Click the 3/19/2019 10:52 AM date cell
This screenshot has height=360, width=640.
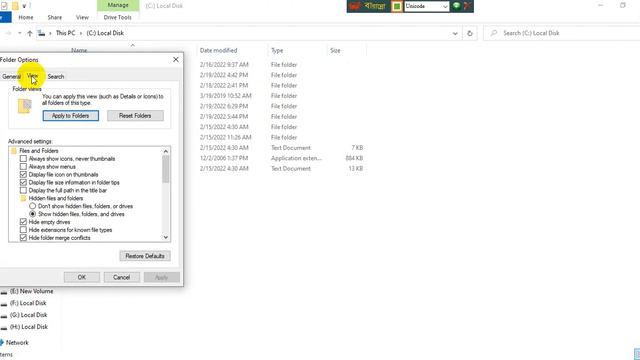tap(225, 96)
